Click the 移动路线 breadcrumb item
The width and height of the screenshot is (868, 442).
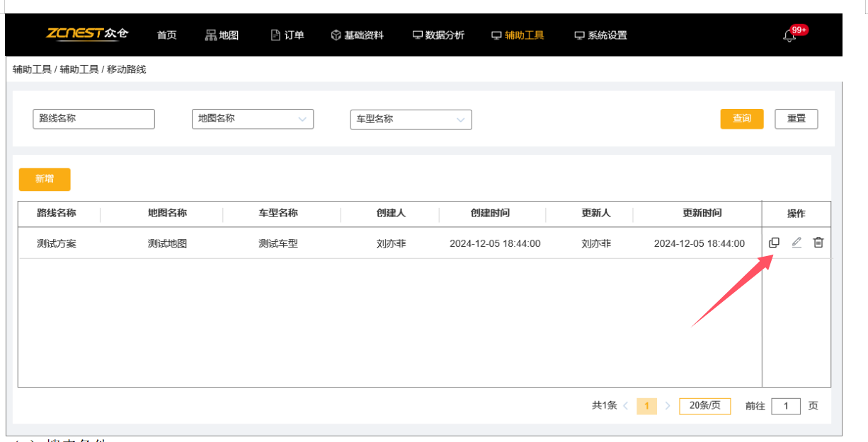click(x=127, y=69)
